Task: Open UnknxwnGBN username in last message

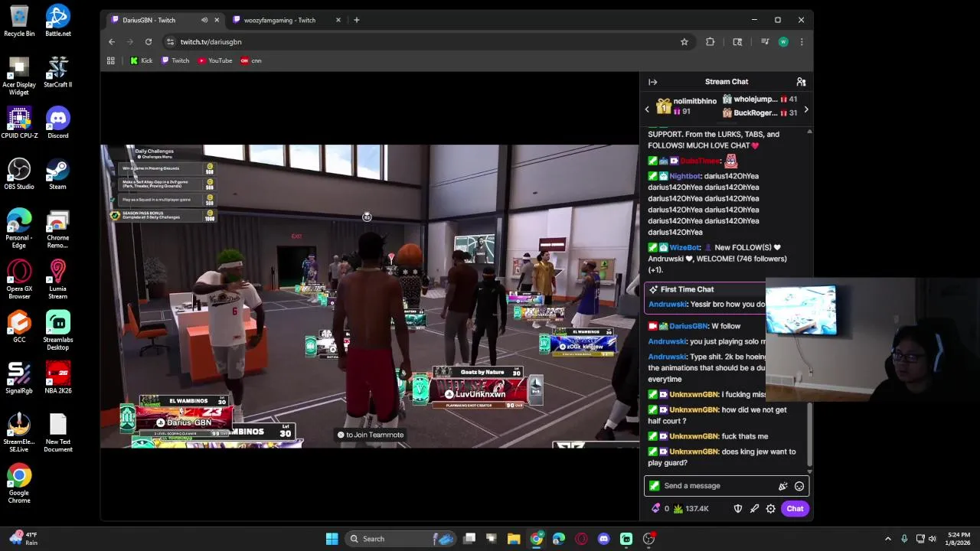Action: (694, 452)
